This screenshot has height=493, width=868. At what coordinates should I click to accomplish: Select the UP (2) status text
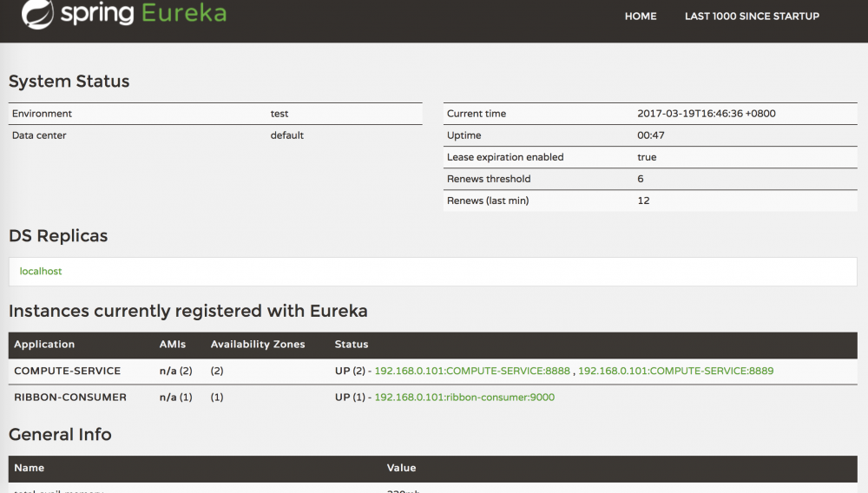tap(350, 371)
